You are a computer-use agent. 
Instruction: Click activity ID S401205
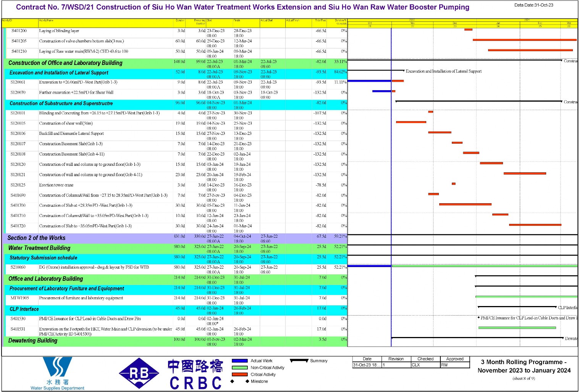coord(19,41)
